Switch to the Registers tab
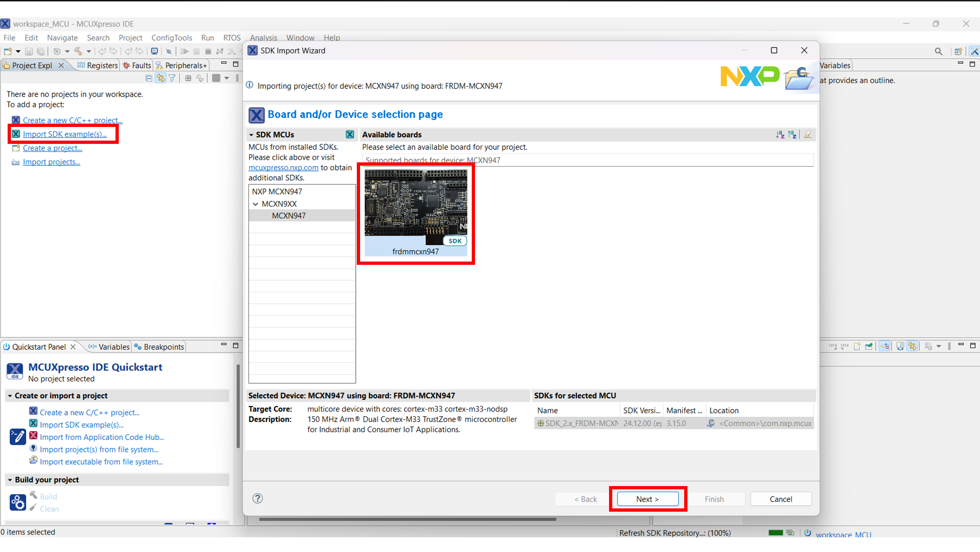The image size is (980, 552). [98, 65]
